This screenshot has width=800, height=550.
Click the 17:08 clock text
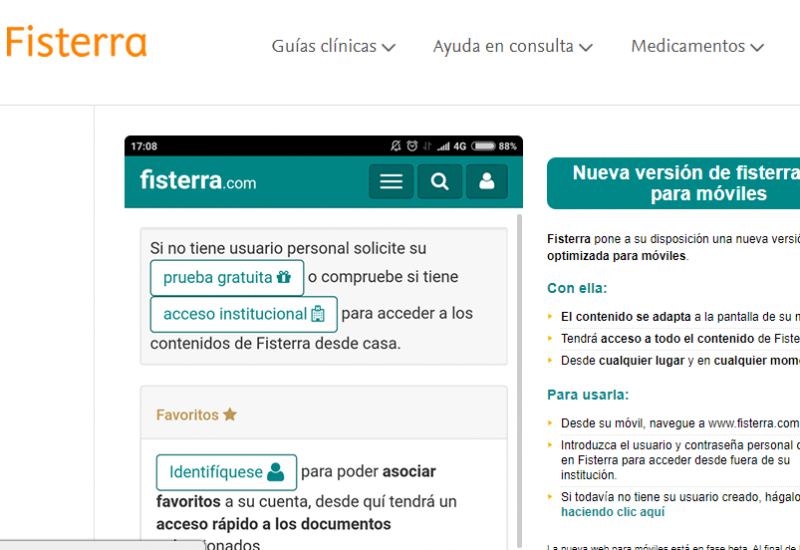point(144,146)
